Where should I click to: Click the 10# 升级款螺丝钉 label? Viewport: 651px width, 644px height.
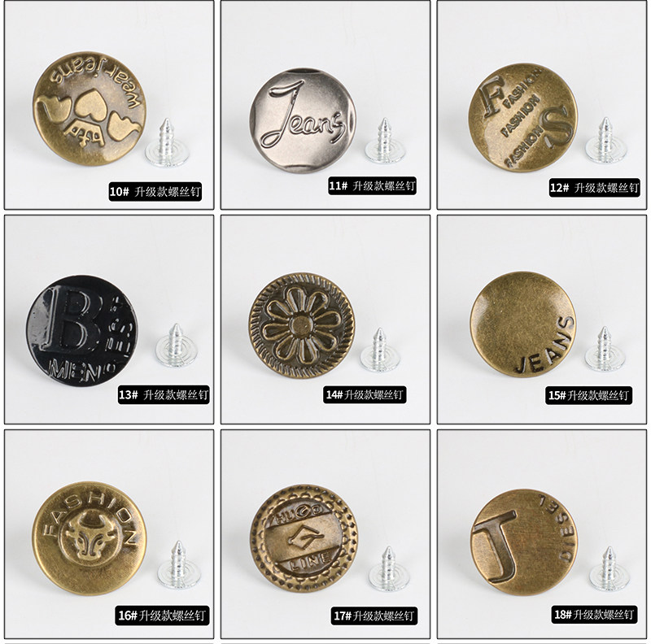click(155, 192)
